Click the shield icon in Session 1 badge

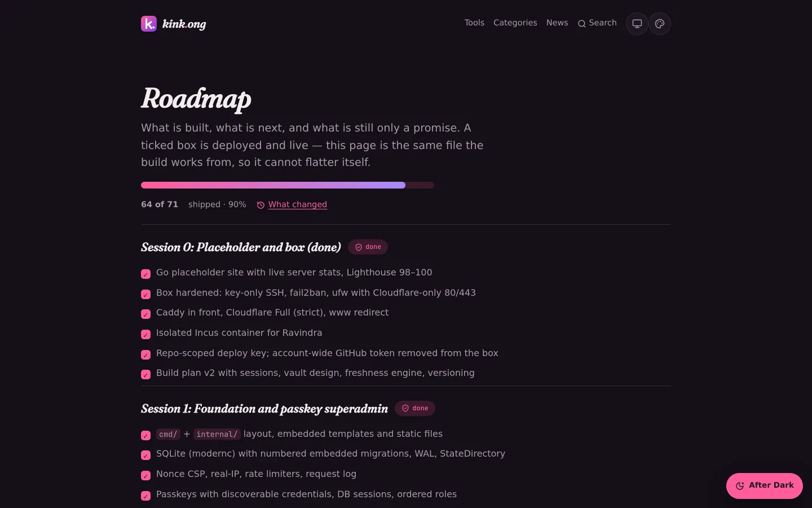coord(405,408)
